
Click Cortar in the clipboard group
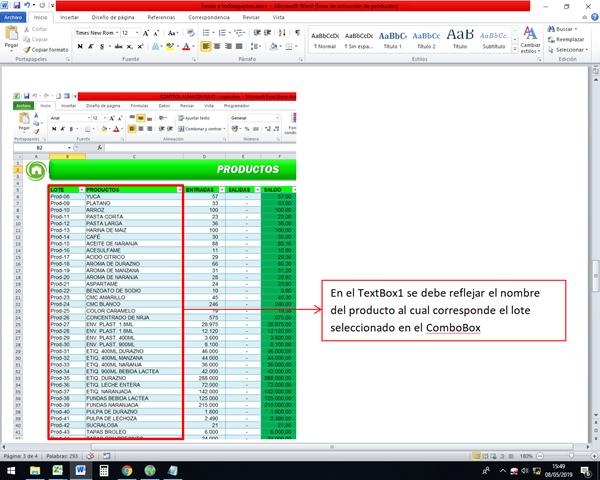click(35, 29)
